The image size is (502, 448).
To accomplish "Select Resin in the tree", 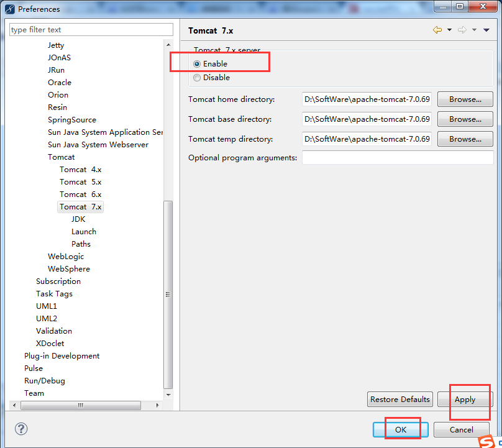I will [x=57, y=107].
